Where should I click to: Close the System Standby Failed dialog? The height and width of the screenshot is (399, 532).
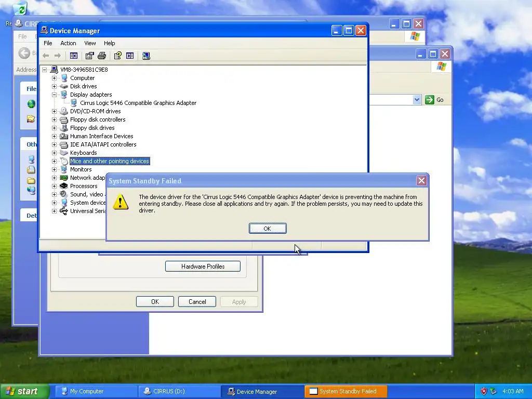click(x=421, y=181)
